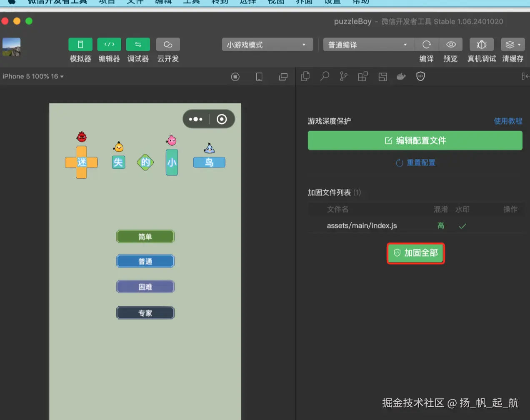
Task: Open the extensions grid icon
Action: 363,76
